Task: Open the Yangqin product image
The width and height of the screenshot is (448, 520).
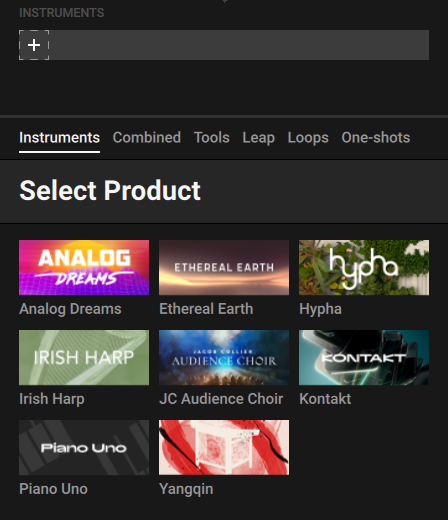Action: (224, 447)
